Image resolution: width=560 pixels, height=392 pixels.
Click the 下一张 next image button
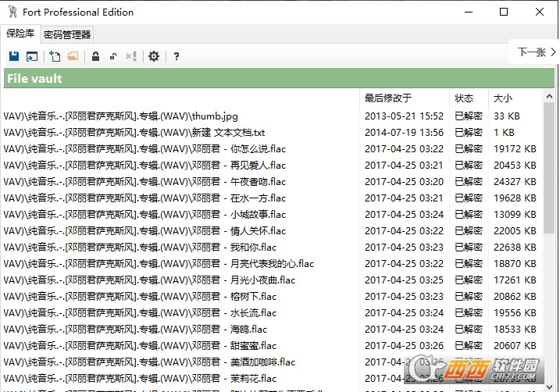click(x=537, y=52)
